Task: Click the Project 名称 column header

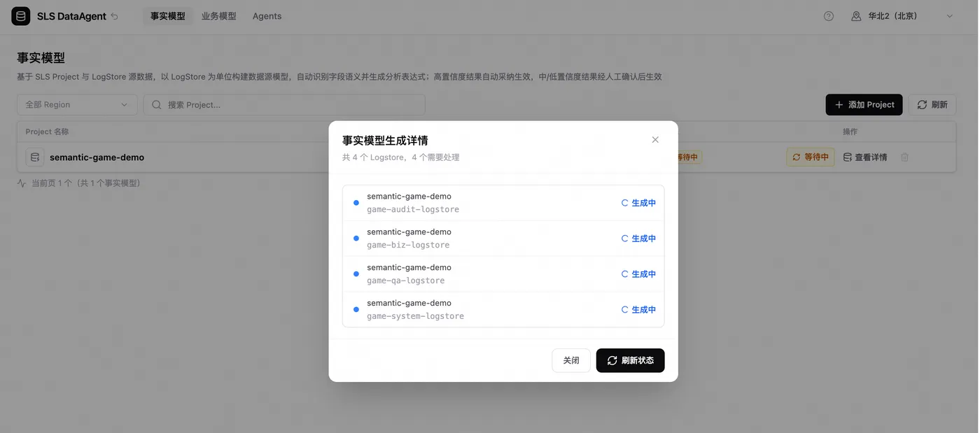Action: (47, 132)
